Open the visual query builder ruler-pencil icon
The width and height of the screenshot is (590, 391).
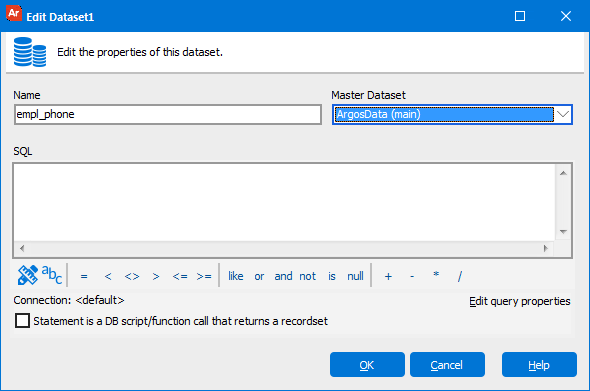pos(28,275)
